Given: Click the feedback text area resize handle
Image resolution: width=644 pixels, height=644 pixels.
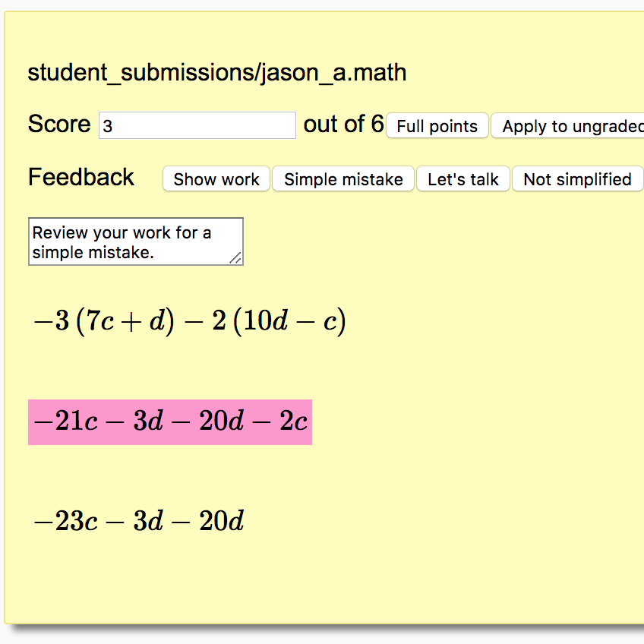Looking at the screenshot, I should pos(235,258).
